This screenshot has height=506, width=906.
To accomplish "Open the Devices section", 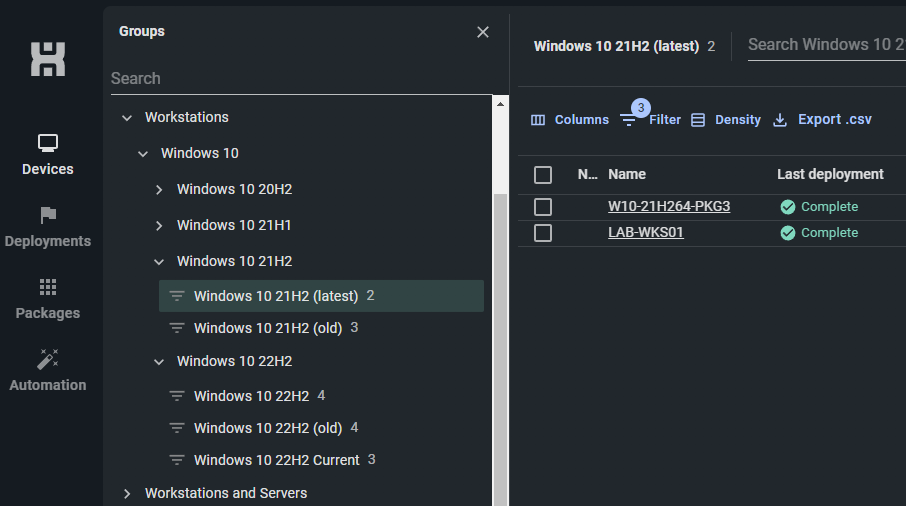I will pos(47,154).
